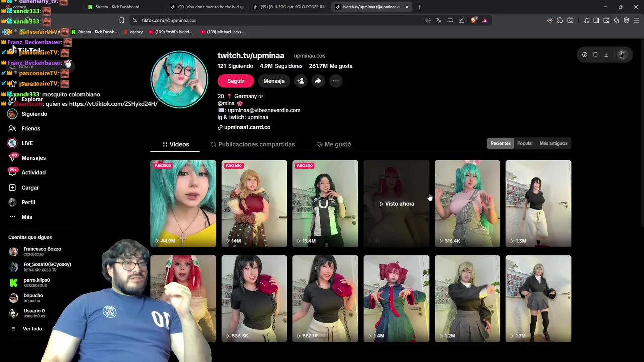This screenshot has width=644, height=362.
Task: Open the Michael Jacks... bookmark
Action: [222, 32]
